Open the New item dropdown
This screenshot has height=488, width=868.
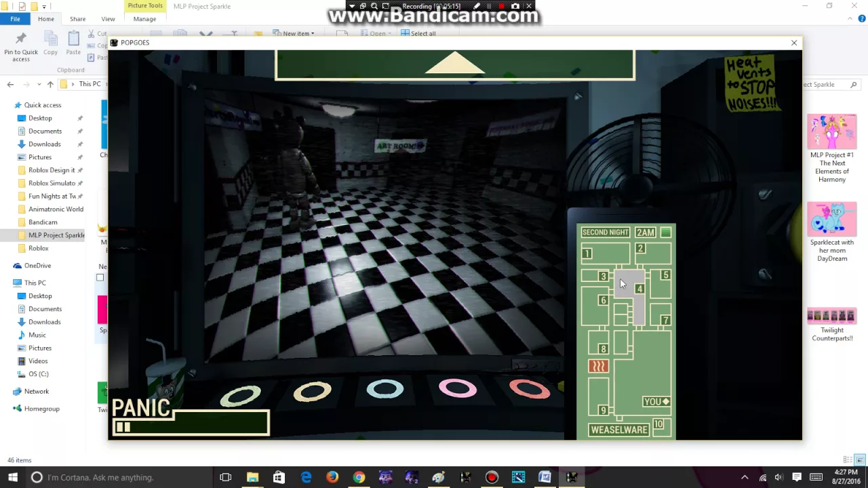click(x=294, y=33)
